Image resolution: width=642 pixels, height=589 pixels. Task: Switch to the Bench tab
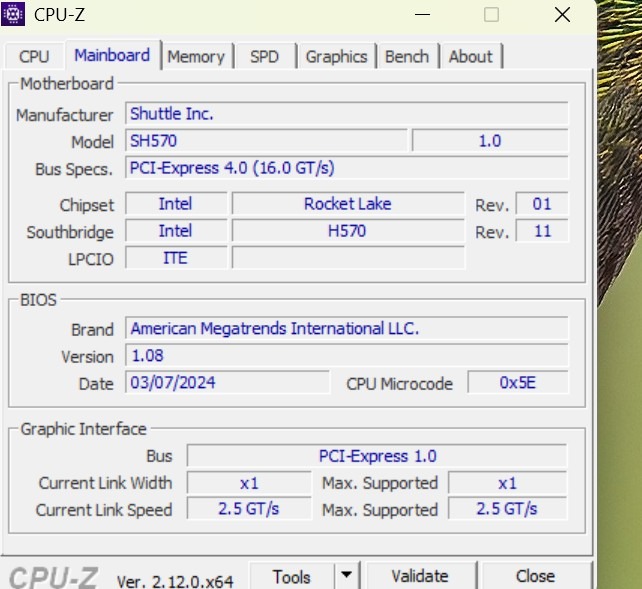click(407, 56)
